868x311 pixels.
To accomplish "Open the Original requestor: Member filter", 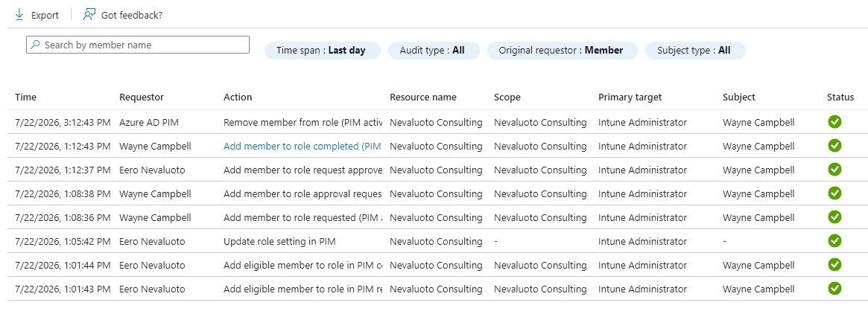I will (562, 51).
